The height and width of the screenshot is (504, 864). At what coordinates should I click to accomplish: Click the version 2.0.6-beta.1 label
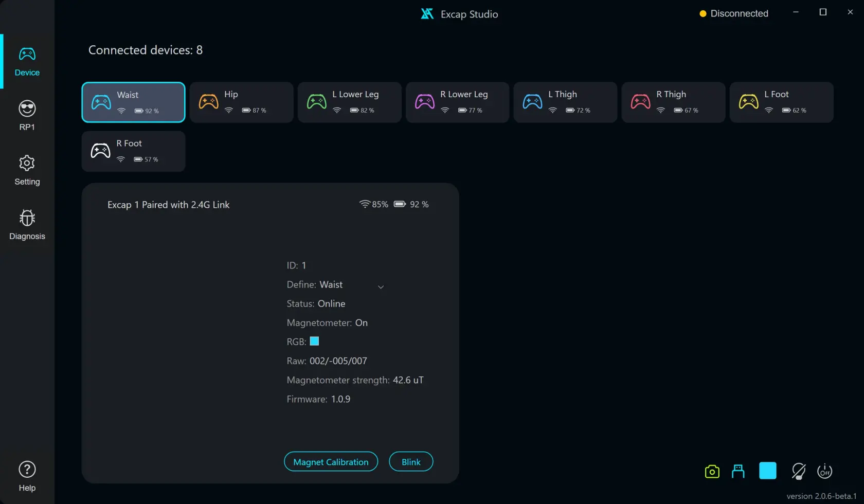point(821,496)
